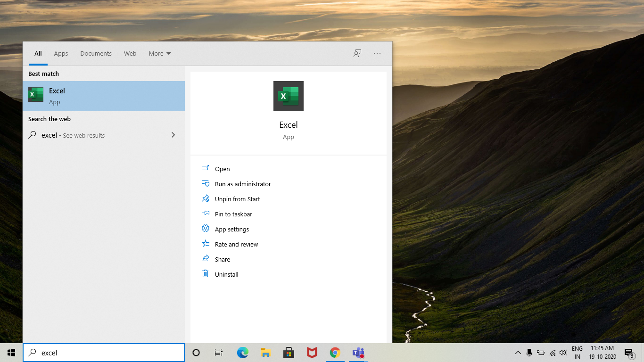Select excel - See web results
The height and width of the screenshot is (362, 644).
[x=104, y=135]
